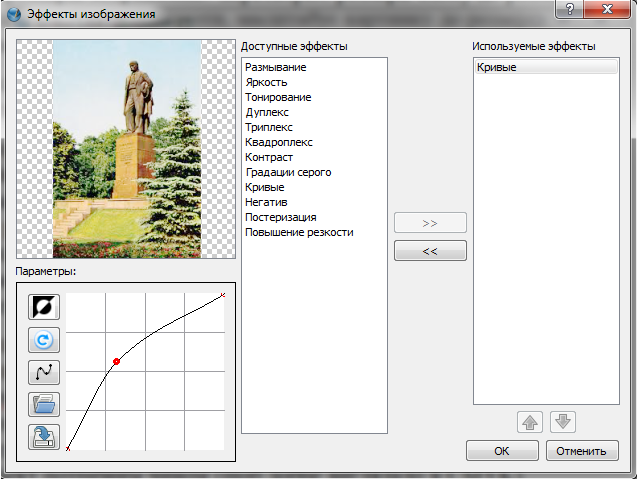Image resolution: width=637 pixels, height=479 pixels.
Task: Move effect up with the up arrow
Action: [x=530, y=422]
